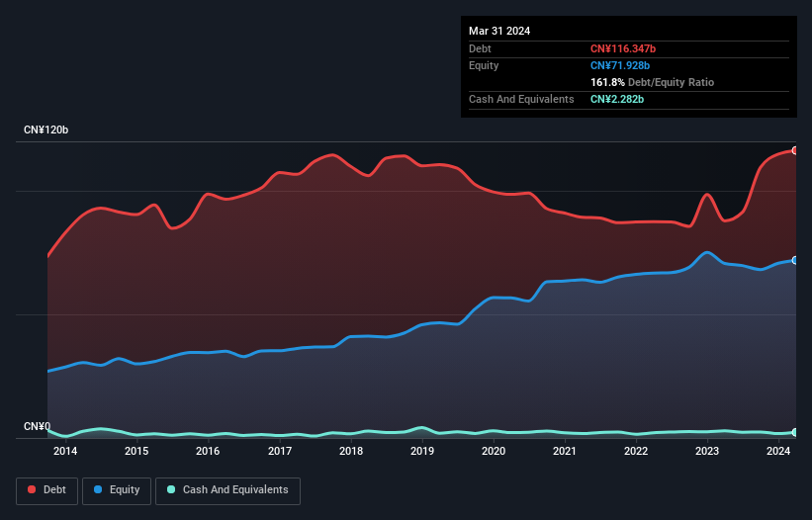The height and width of the screenshot is (520, 812).
Task: Click the CN¥120b y-axis label
Action: coord(46,130)
